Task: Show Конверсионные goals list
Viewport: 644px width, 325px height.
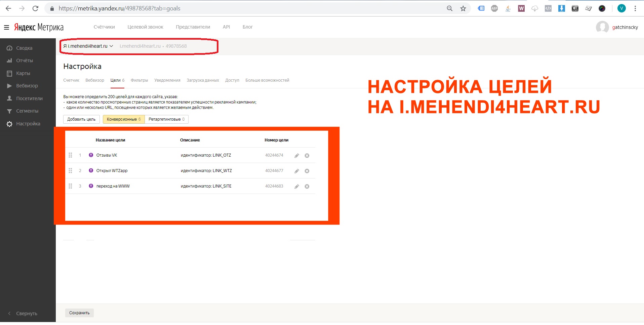Action: (x=124, y=119)
